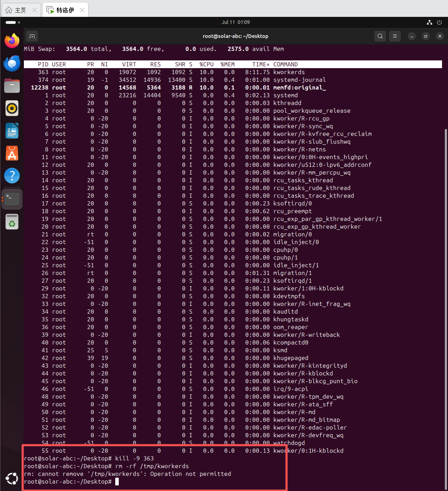Open Firefox from the dock

(12, 41)
